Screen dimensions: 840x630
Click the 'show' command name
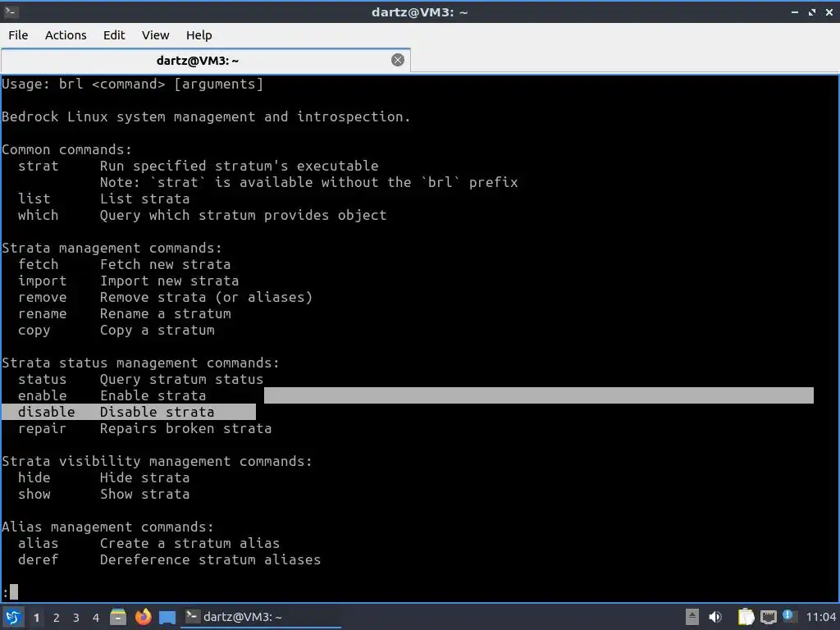pyautogui.click(x=34, y=495)
